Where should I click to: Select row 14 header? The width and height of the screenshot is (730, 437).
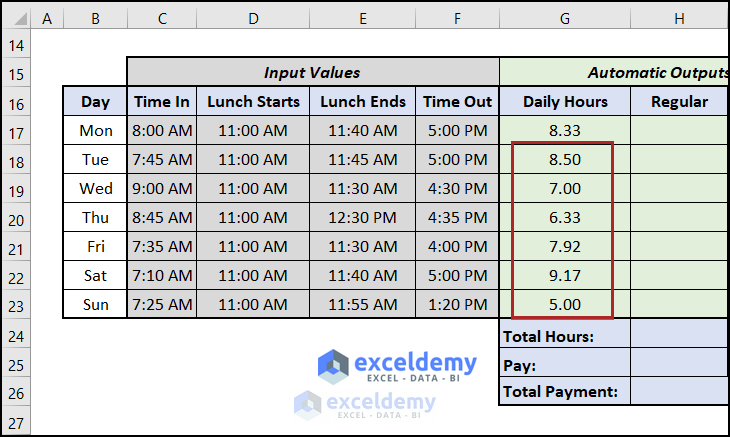click(x=16, y=45)
